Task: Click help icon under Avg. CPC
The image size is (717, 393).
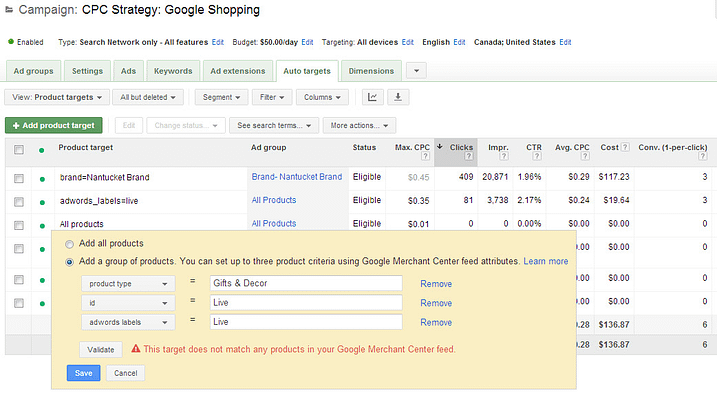Action: pyautogui.click(x=584, y=156)
